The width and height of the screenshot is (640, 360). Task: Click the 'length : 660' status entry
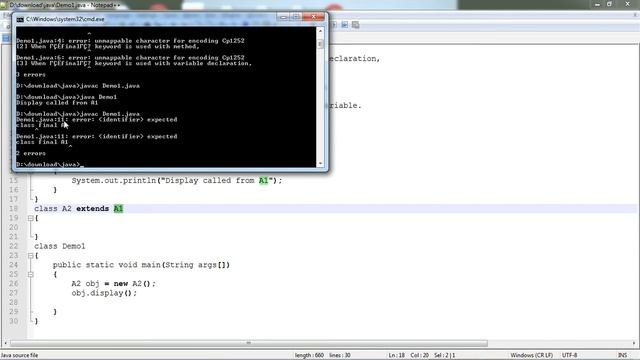click(309, 356)
